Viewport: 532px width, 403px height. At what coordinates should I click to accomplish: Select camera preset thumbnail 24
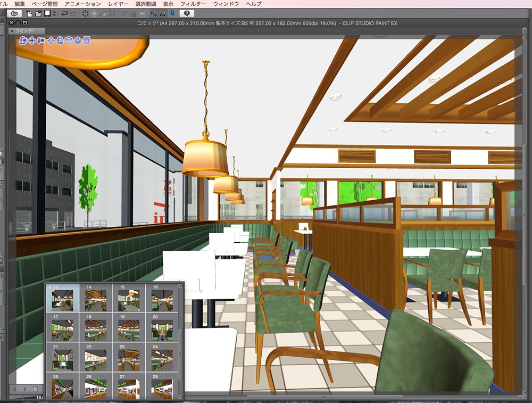pyautogui.click(x=162, y=358)
